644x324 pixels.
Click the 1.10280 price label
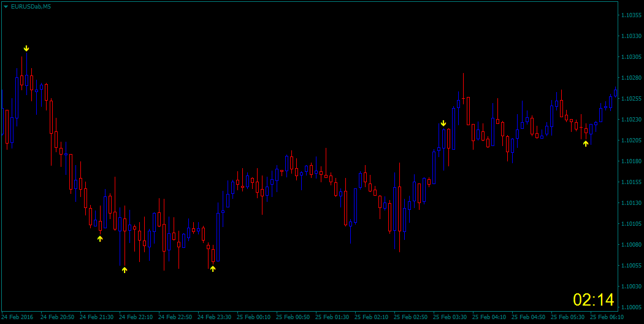coord(632,78)
